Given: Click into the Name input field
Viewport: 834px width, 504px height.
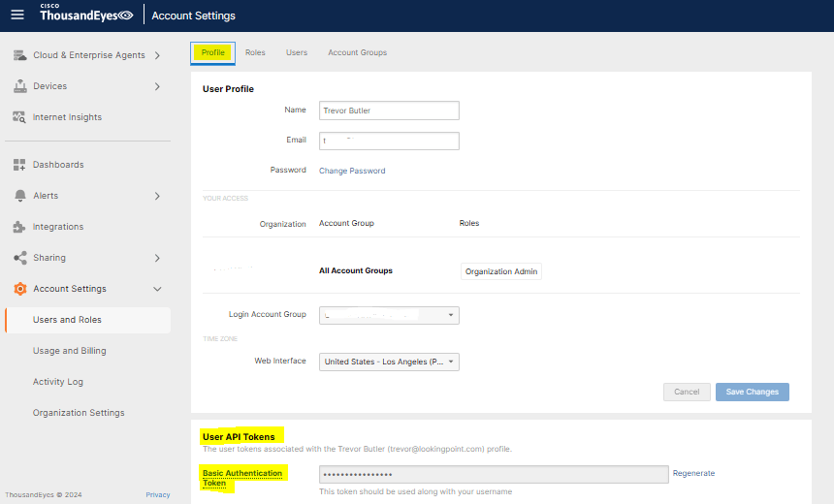Looking at the screenshot, I should [x=389, y=110].
